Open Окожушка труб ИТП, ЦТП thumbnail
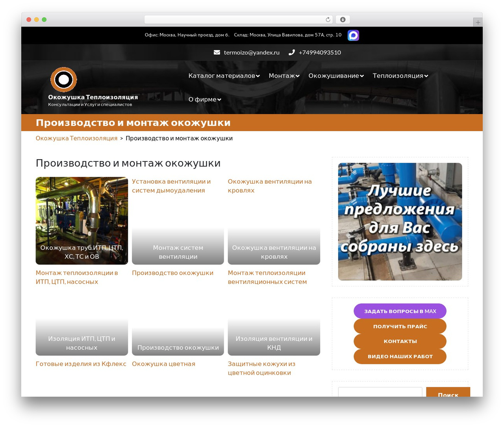Image resolution: width=504 pixels, height=427 pixels. tap(82, 221)
